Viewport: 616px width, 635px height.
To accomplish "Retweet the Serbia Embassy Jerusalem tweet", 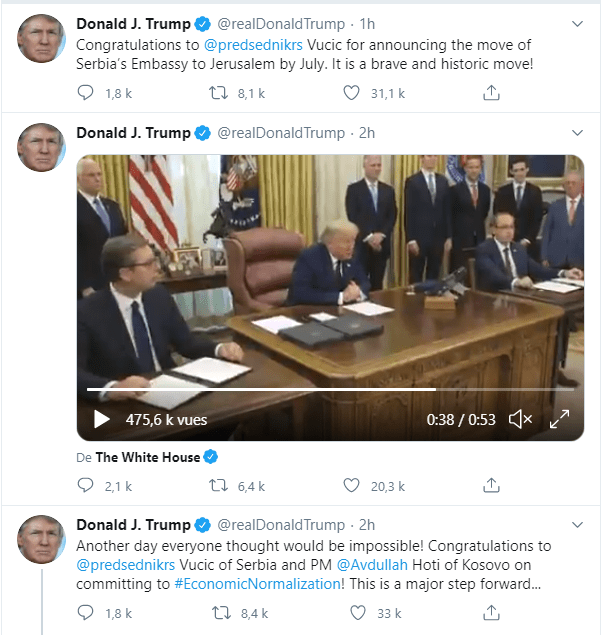I will tap(218, 93).
